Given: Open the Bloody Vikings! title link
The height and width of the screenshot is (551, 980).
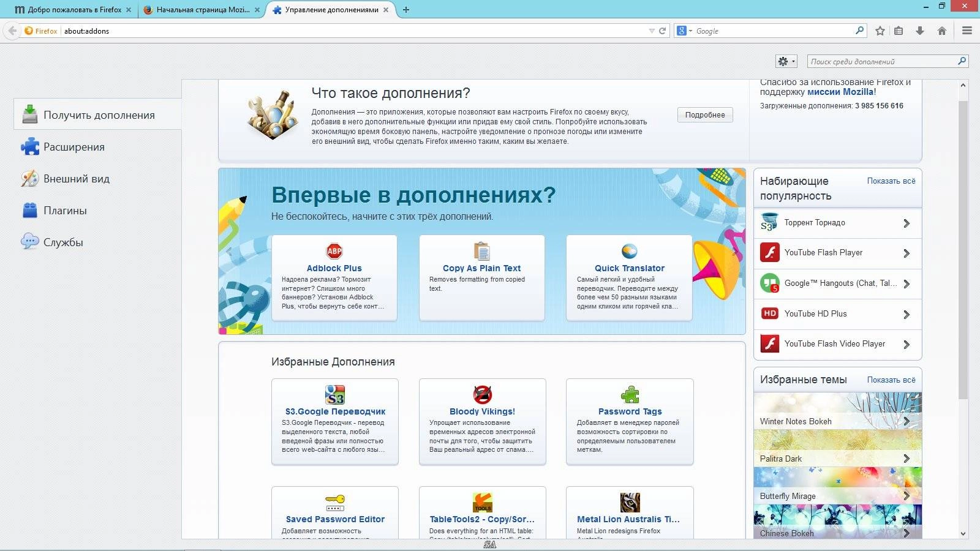Looking at the screenshot, I should coord(483,411).
